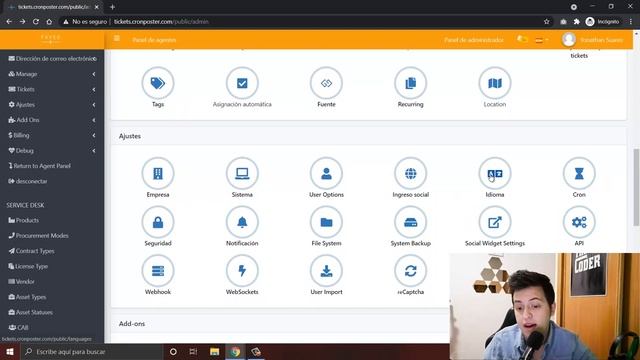Click Cortana circle on taskbar
The width and height of the screenshot is (640, 360).
pos(173,351)
